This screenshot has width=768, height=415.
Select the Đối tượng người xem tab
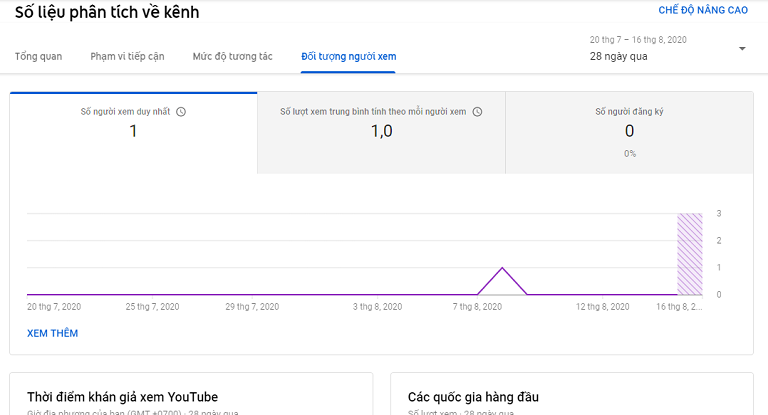[x=348, y=56]
